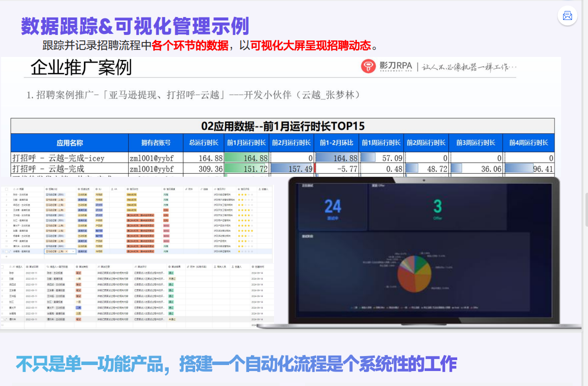Click the red text 可视化大屏呈现招聘动态

310,46
